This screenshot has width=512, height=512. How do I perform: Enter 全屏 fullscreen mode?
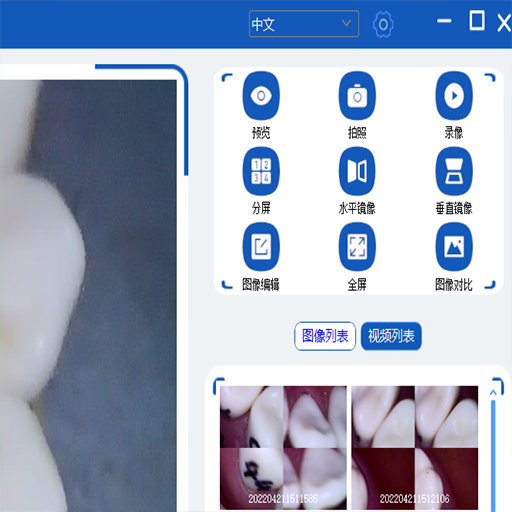point(357,247)
